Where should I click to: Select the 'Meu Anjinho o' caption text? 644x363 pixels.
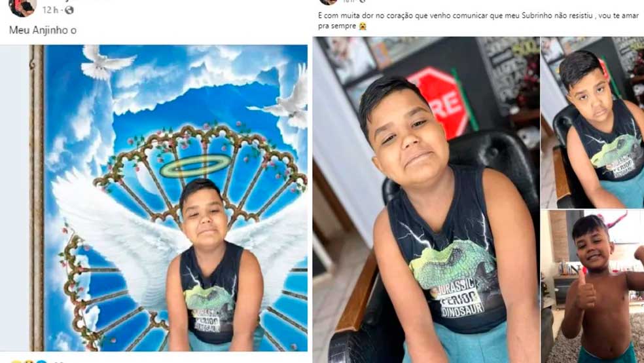point(43,30)
